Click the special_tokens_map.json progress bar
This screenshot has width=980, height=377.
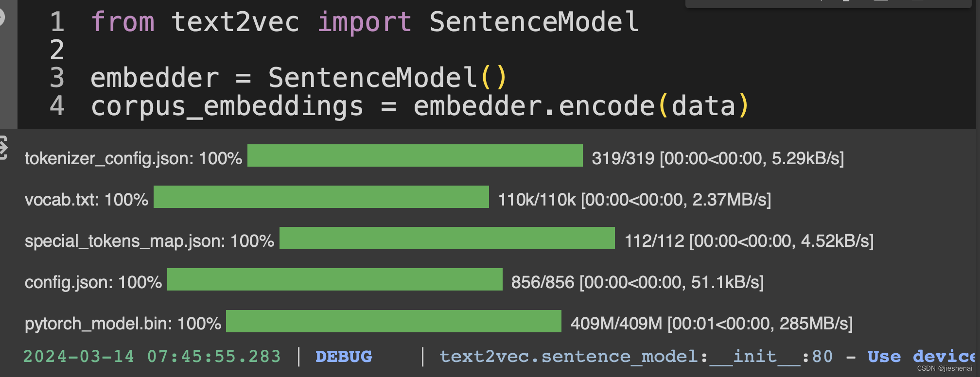[x=447, y=238]
